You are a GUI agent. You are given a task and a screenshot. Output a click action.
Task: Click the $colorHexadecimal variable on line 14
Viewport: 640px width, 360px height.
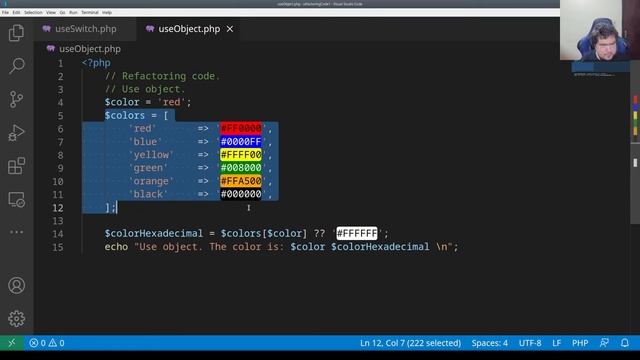(x=153, y=233)
